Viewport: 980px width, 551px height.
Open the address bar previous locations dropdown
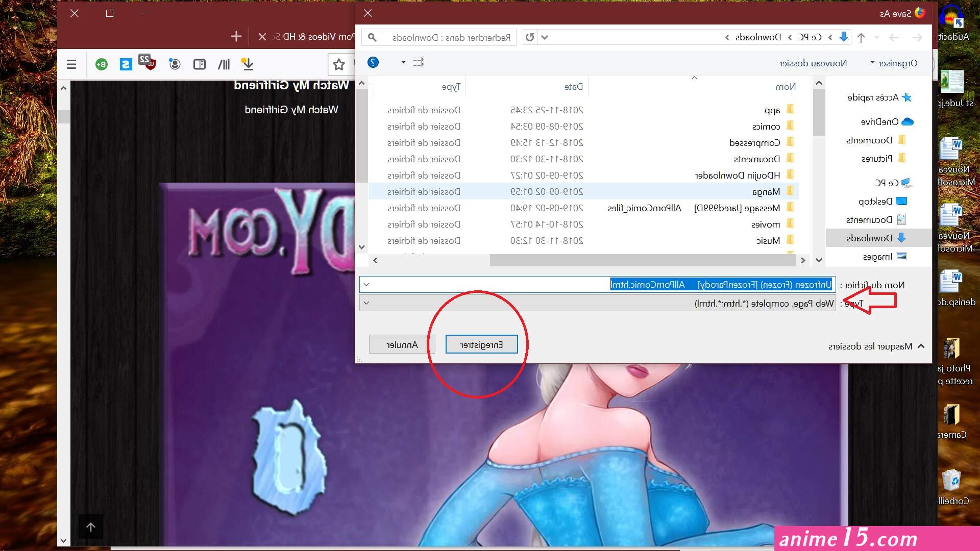tap(545, 37)
